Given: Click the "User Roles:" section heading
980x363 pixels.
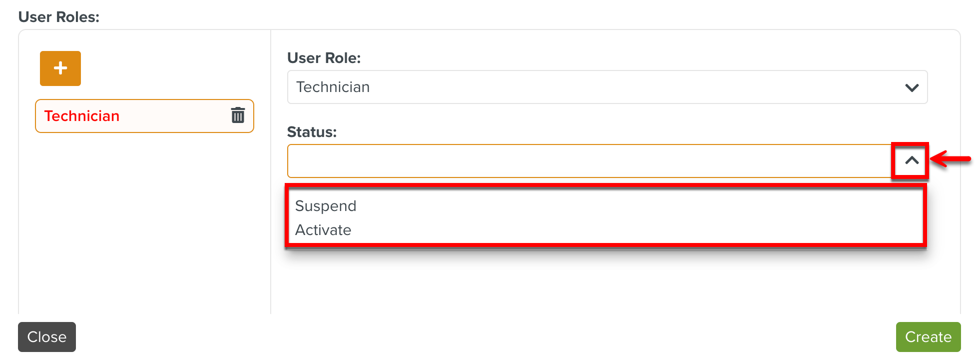Looking at the screenshot, I should click(59, 17).
